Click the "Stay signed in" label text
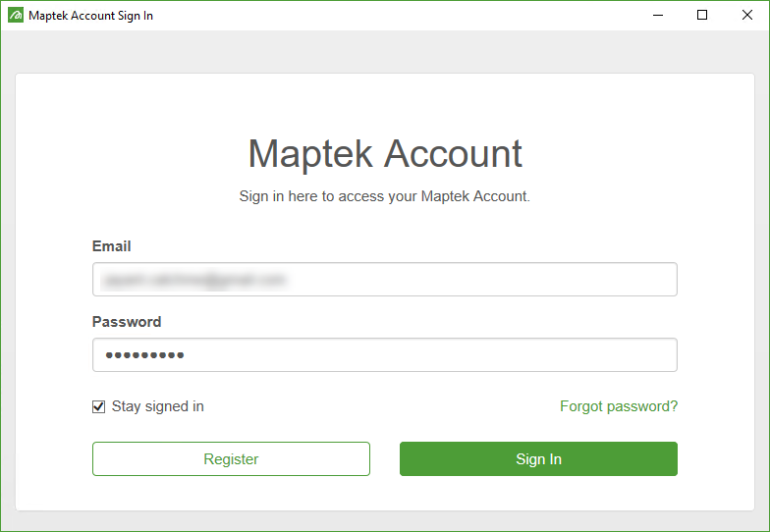Image resolution: width=770 pixels, height=532 pixels. (158, 406)
